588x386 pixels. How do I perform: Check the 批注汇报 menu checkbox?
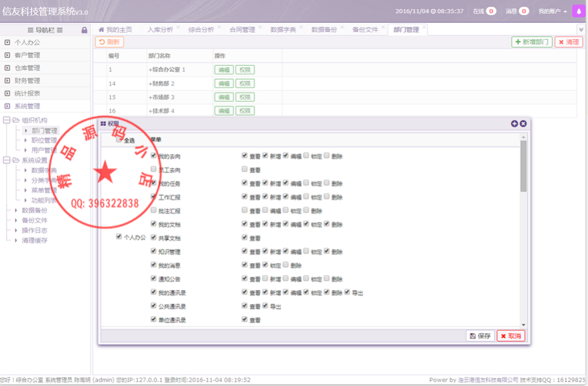(x=154, y=210)
